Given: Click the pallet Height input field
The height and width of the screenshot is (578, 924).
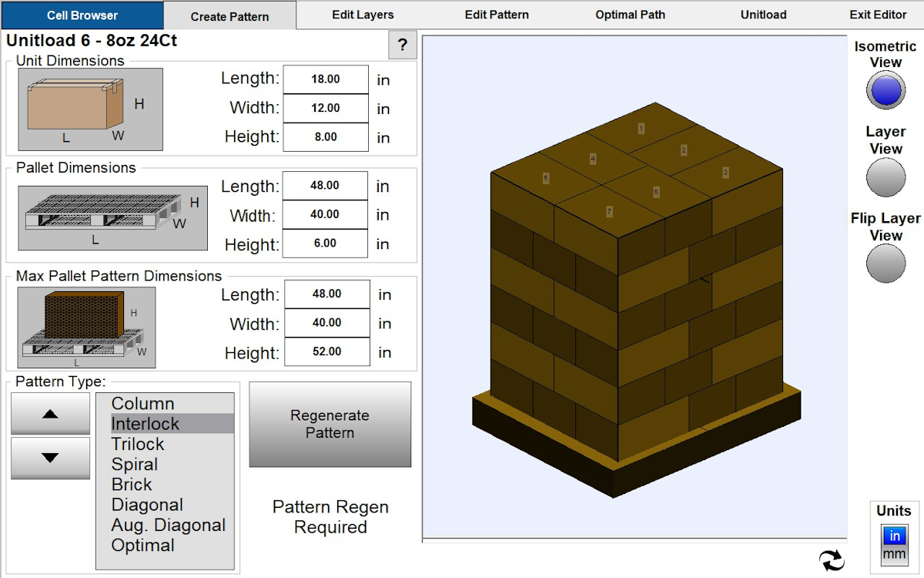Looking at the screenshot, I should (x=325, y=244).
